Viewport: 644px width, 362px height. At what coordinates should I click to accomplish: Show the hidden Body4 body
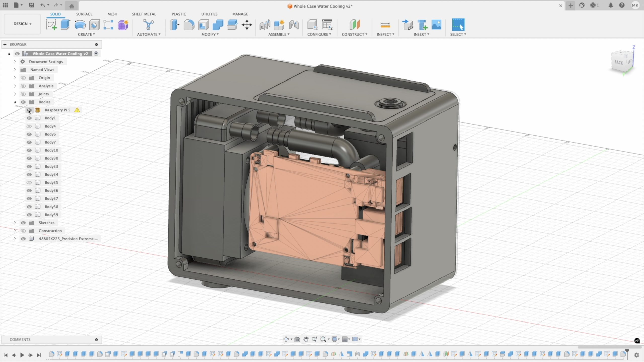coord(29,126)
